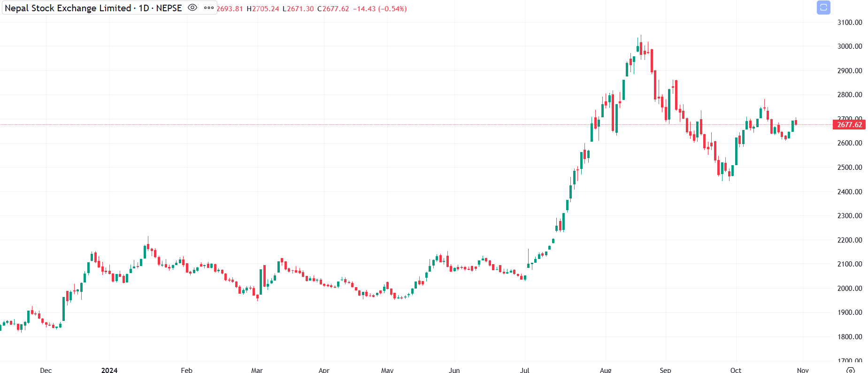Image resolution: width=868 pixels, height=373 pixels.
Task: Click the L2671.30 low value
Action: [298, 9]
